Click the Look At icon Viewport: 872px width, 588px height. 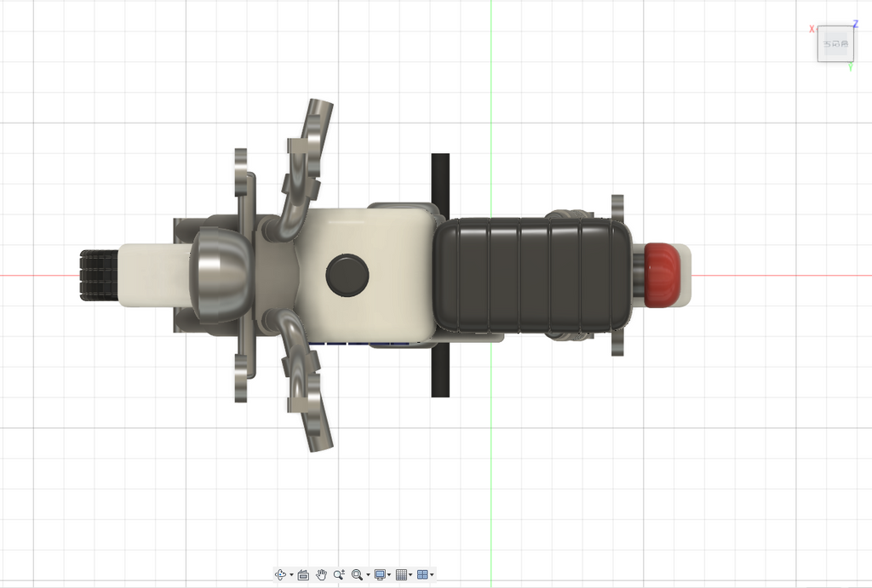(x=303, y=574)
